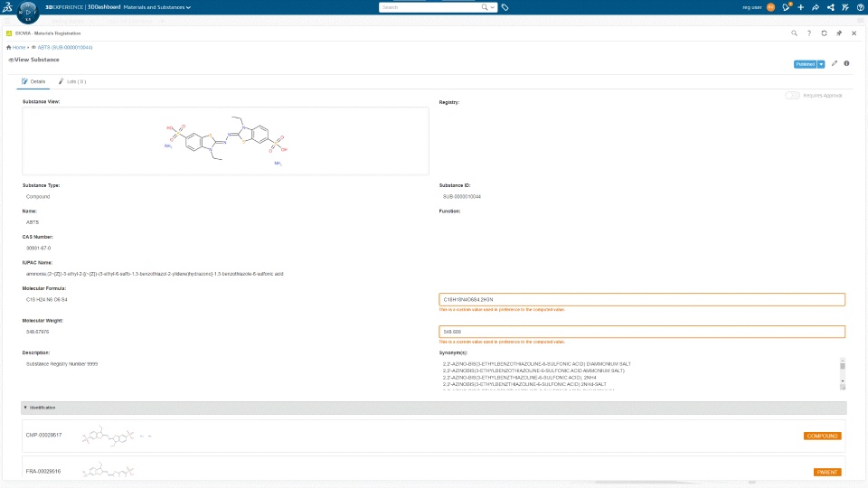Switch to the Details tab
This screenshot has height=488, width=868.
(x=33, y=81)
